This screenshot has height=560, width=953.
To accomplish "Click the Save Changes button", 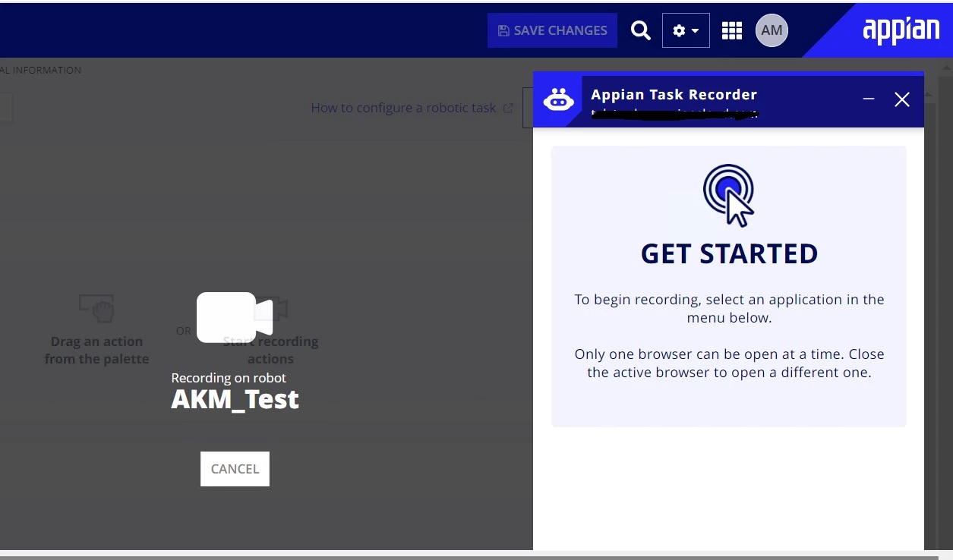I will (x=552, y=30).
